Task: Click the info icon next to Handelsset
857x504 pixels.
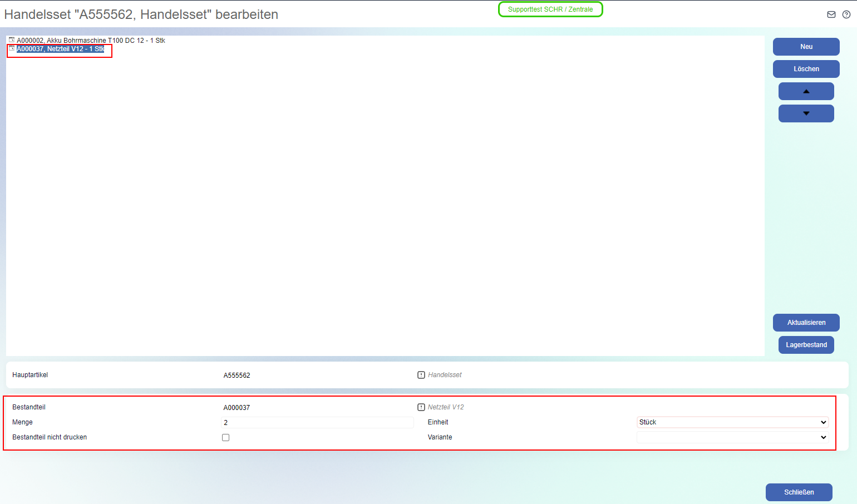Action: (421, 375)
